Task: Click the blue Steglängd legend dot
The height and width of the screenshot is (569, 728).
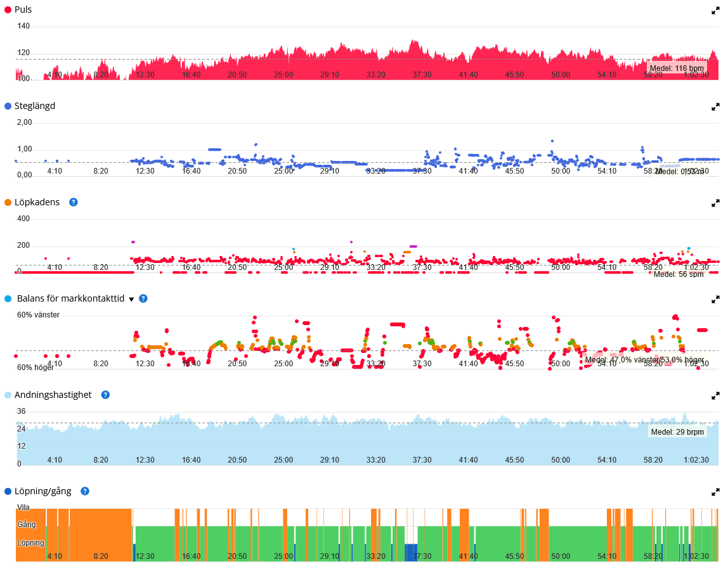Action: click(8, 106)
